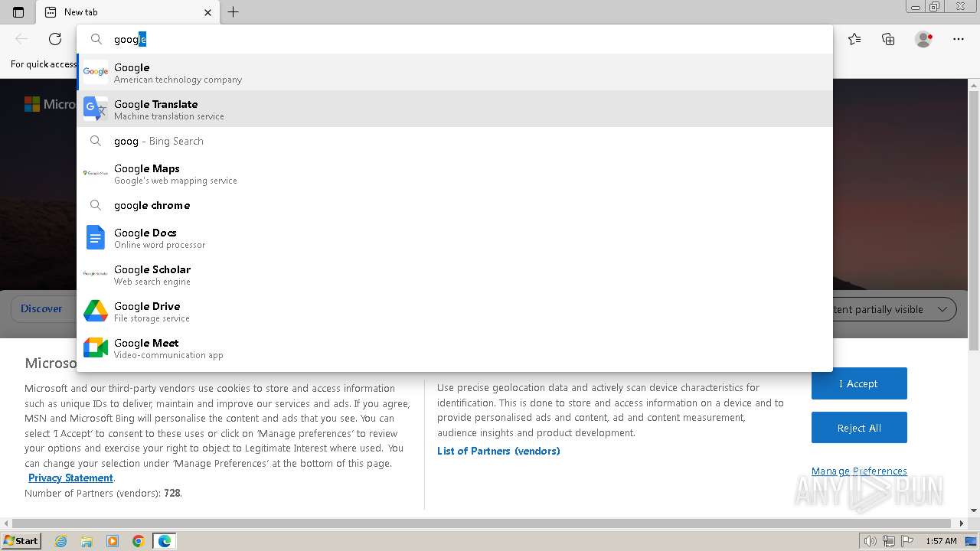Click the Google Maps logo icon

point(96,174)
